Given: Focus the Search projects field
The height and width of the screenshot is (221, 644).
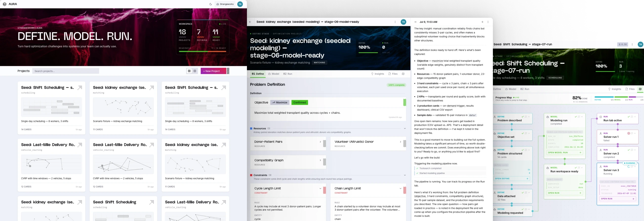Looking at the screenshot, I should [x=65, y=71].
